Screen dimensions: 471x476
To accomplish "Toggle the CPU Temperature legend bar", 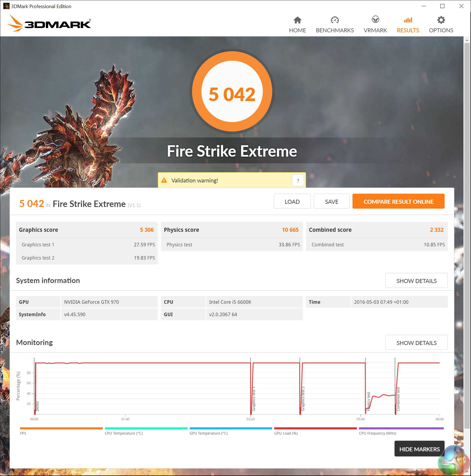I will coord(146,428).
